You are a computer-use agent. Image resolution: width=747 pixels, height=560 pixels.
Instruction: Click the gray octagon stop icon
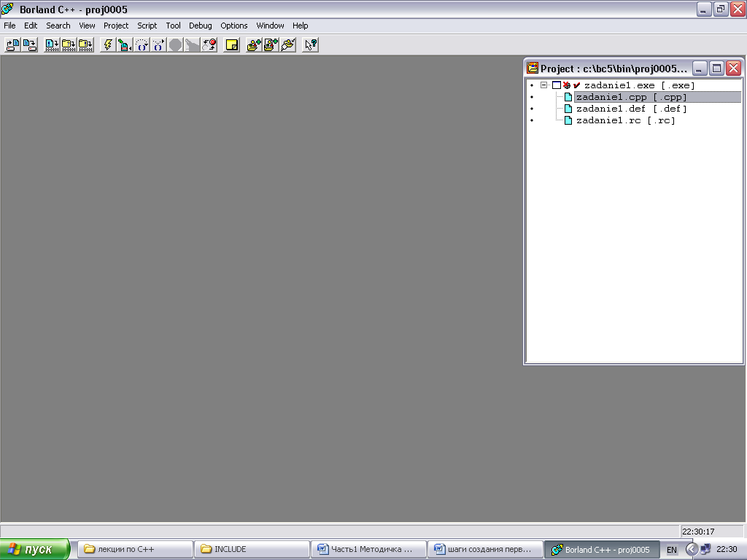[x=175, y=44]
